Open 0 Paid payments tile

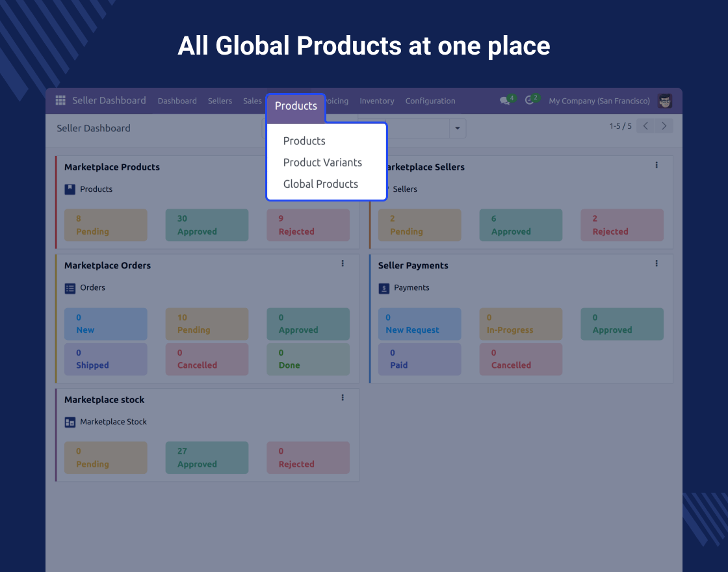click(x=420, y=359)
